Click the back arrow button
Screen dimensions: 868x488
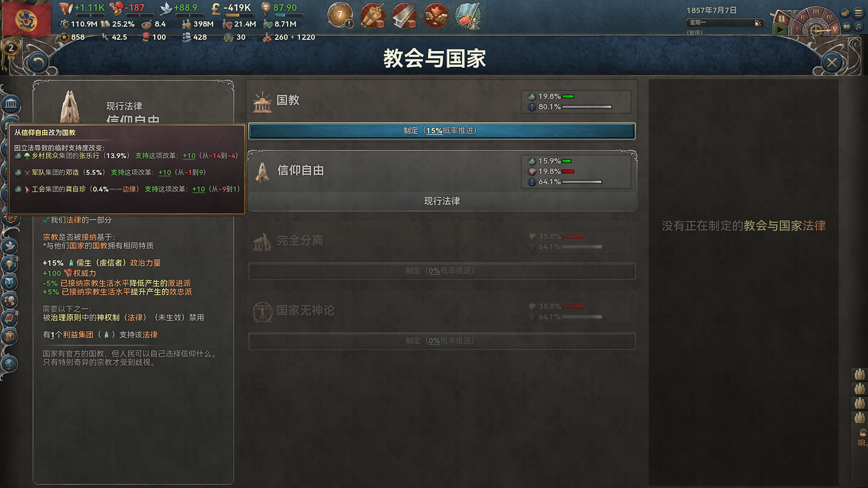[x=38, y=63]
